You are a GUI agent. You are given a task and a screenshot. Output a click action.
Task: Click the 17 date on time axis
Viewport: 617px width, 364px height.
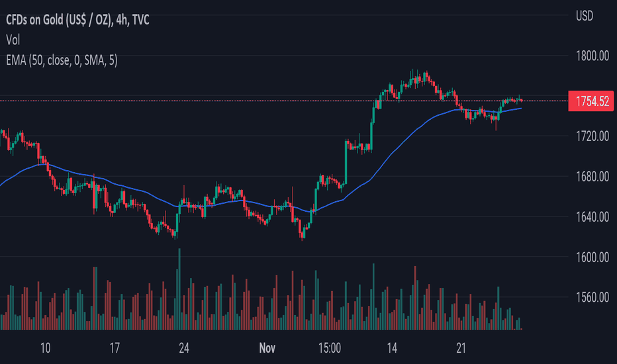[x=115, y=348]
